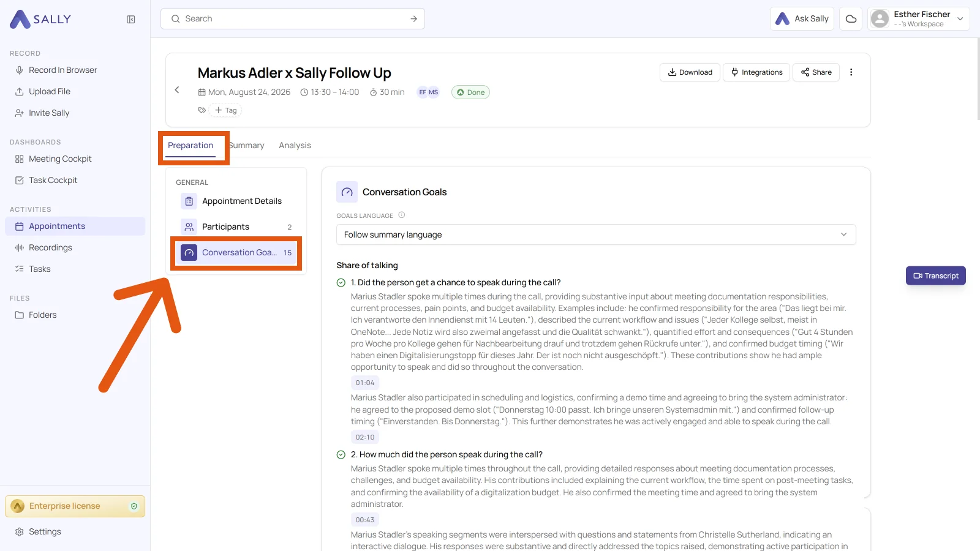Click the green check next to question 2
980x551 pixels.
pyautogui.click(x=341, y=455)
